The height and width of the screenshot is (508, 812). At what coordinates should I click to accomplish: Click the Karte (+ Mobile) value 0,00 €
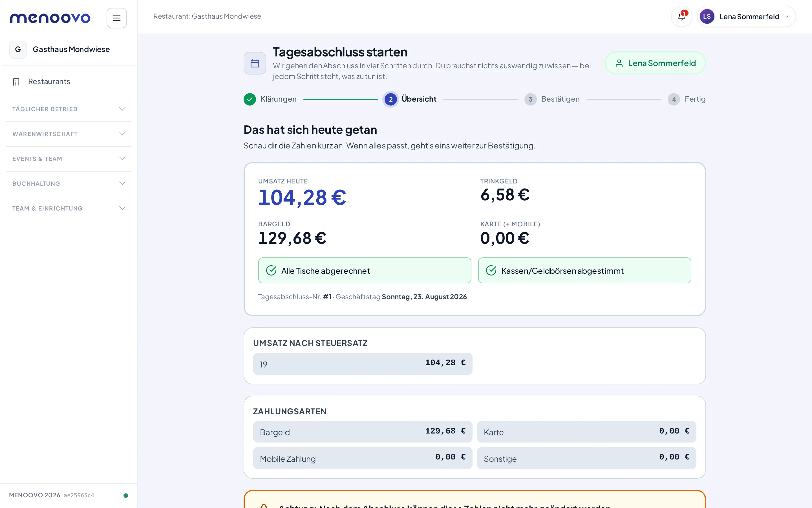(x=505, y=238)
